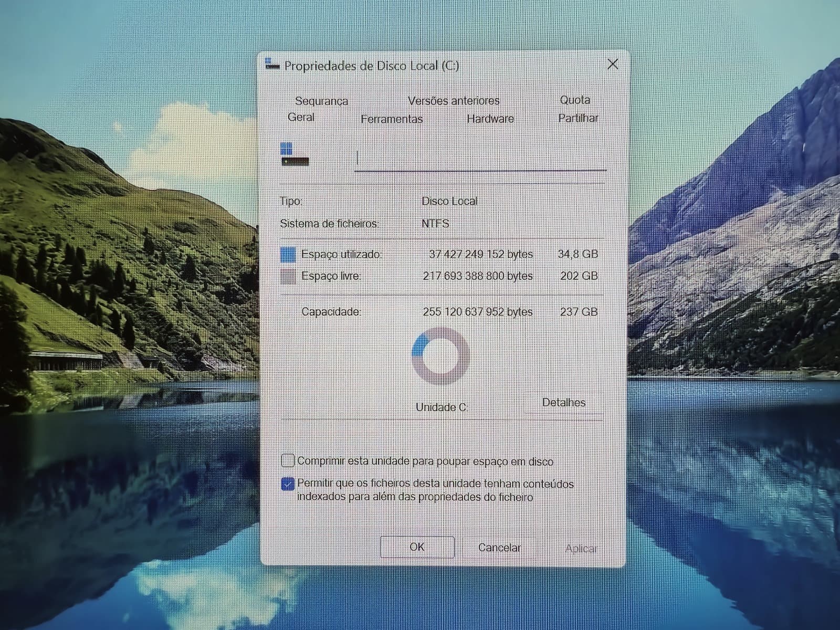This screenshot has height=630, width=840.
Task: Close the Propriedades de Disco Local dialog
Action: pos(612,64)
